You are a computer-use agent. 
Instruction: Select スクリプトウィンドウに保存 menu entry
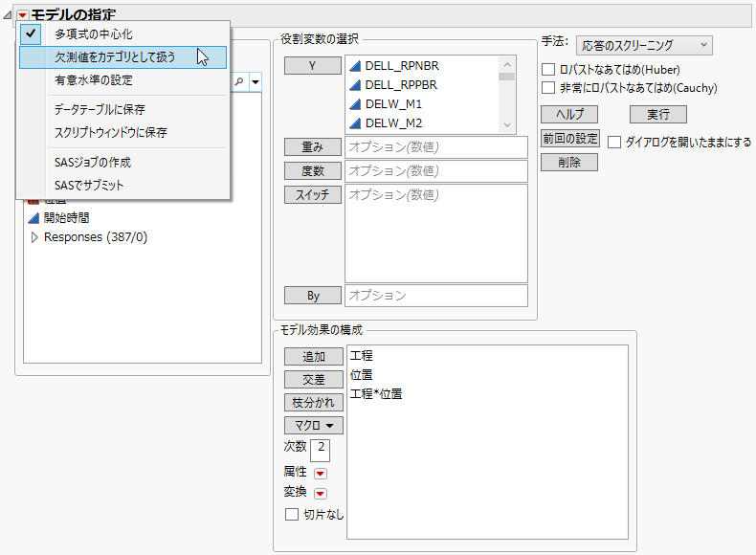click(122, 133)
